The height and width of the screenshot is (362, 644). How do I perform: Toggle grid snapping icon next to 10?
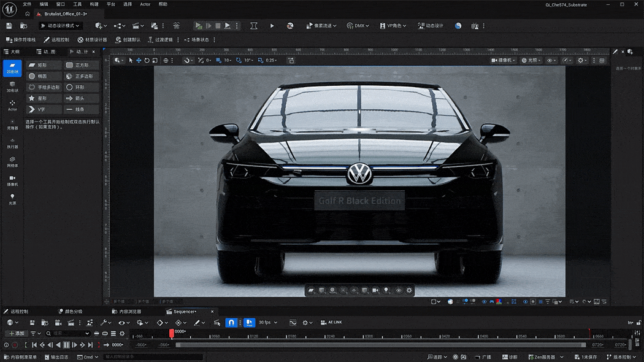[x=218, y=60]
